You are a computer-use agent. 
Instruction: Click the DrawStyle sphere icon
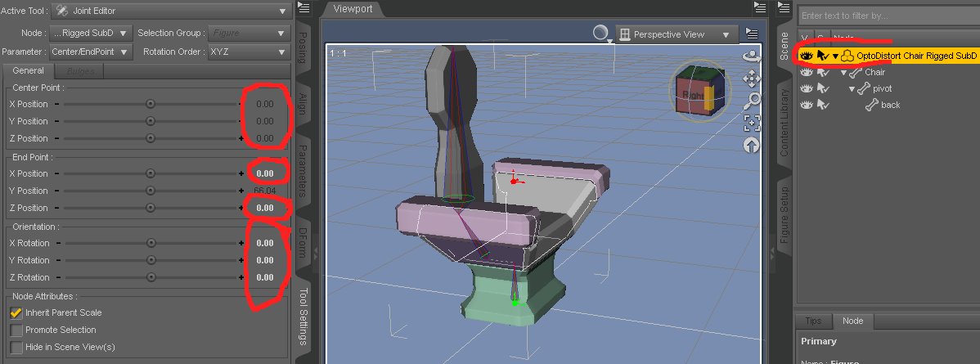pos(601,34)
